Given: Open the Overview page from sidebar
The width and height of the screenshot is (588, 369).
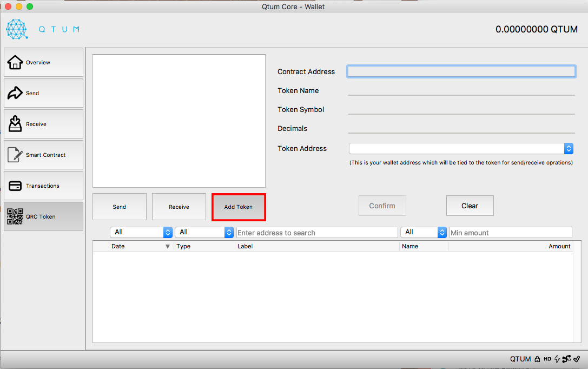Looking at the screenshot, I should tap(43, 62).
